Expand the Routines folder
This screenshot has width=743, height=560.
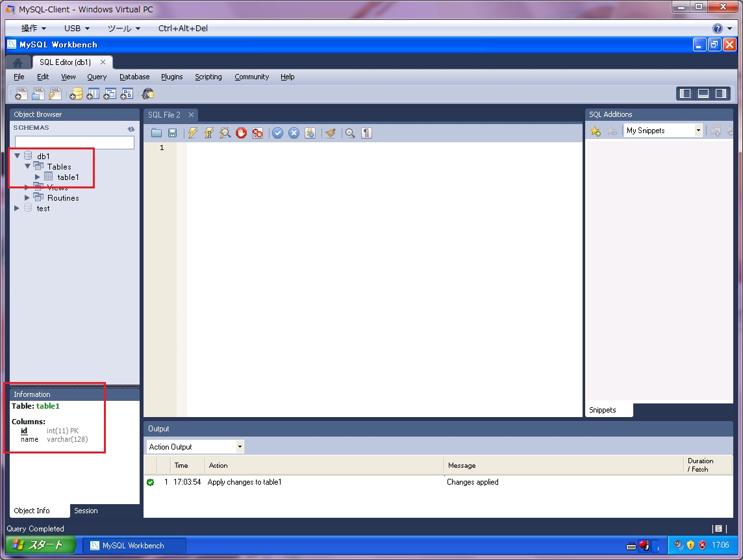(x=27, y=197)
